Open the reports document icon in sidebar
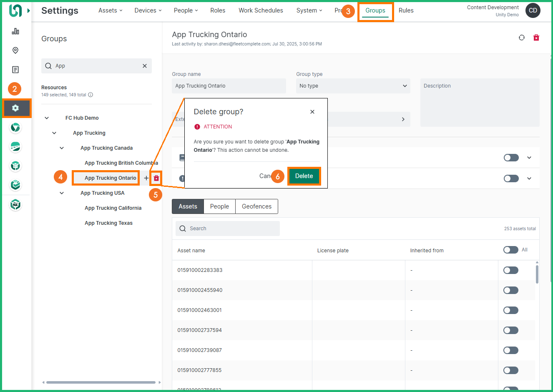 [15, 70]
